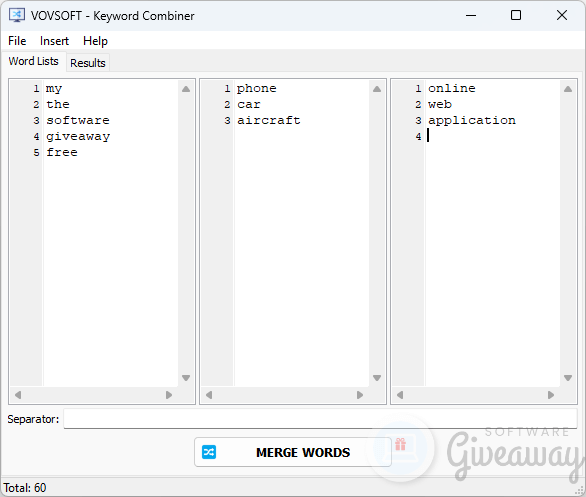Screen dimensions: 586x497
Task: Click scroll down arrow in third word list
Action: pyautogui.click(x=568, y=378)
